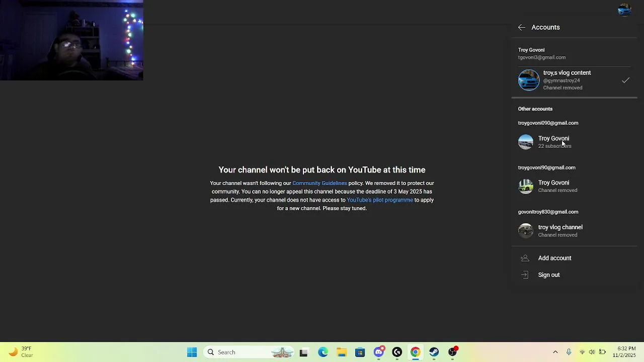Click the battery icon in tray
The width and height of the screenshot is (644, 362).
602,352
